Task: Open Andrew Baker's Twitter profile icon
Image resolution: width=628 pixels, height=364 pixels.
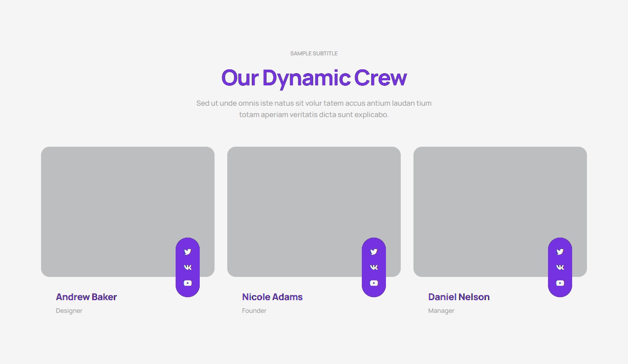Action: click(187, 252)
